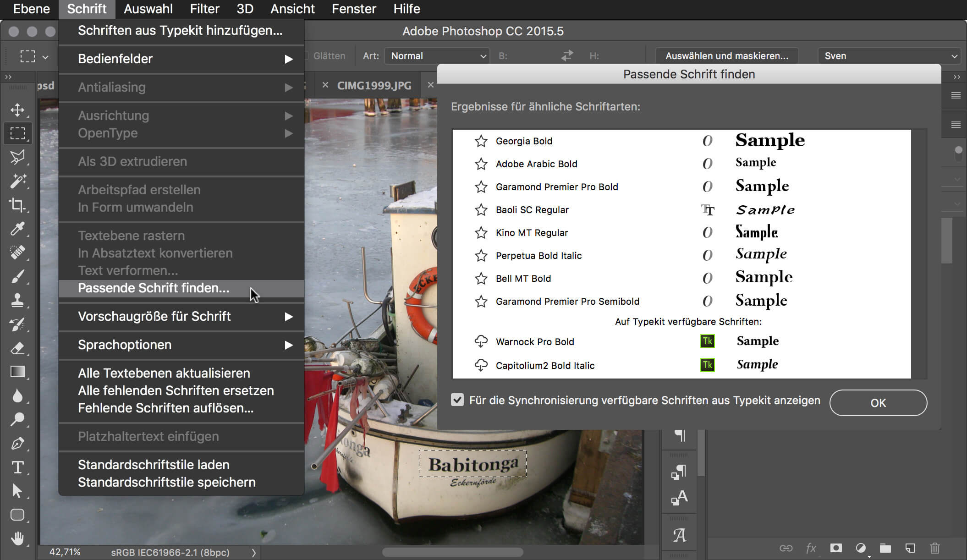The width and height of the screenshot is (967, 560).
Task: Click OK in font match dialog
Action: coord(878,403)
